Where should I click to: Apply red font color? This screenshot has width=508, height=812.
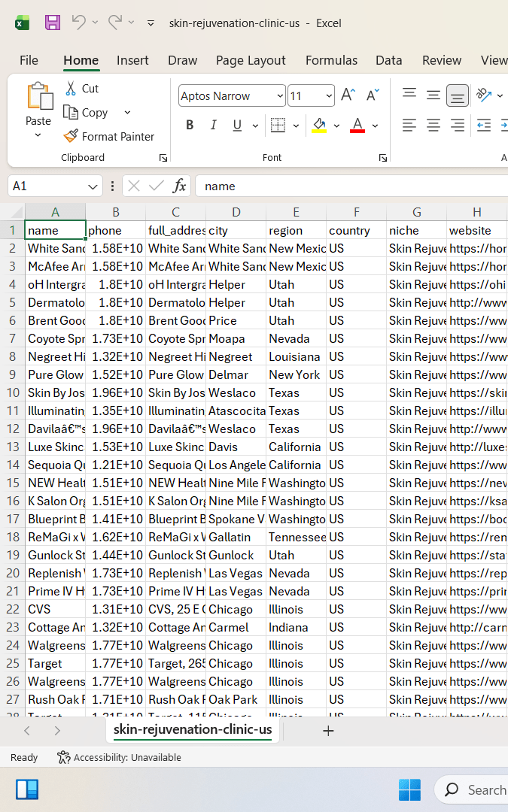[357, 125]
